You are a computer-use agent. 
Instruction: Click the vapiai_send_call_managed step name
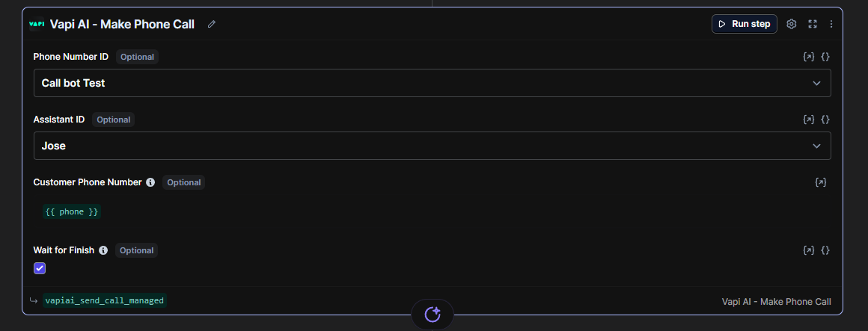coord(104,300)
